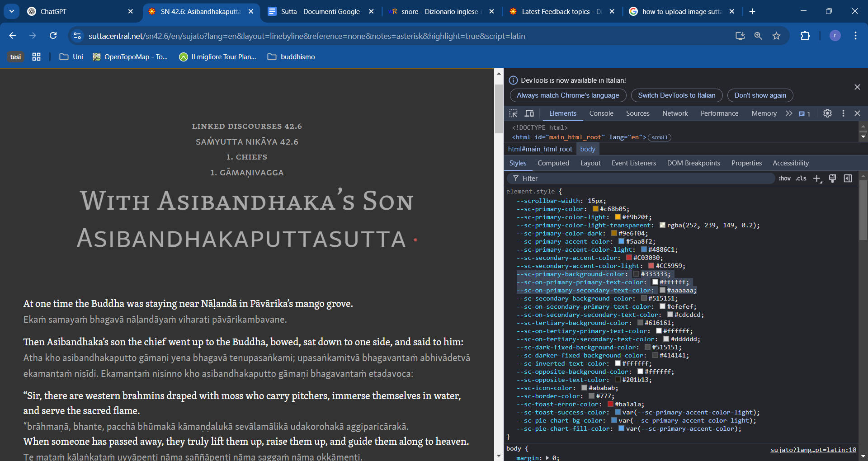Switch to how to upload image tab
Image resolution: width=868 pixels, height=461 pixels.
pyautogui.click(x=681, y=12)
